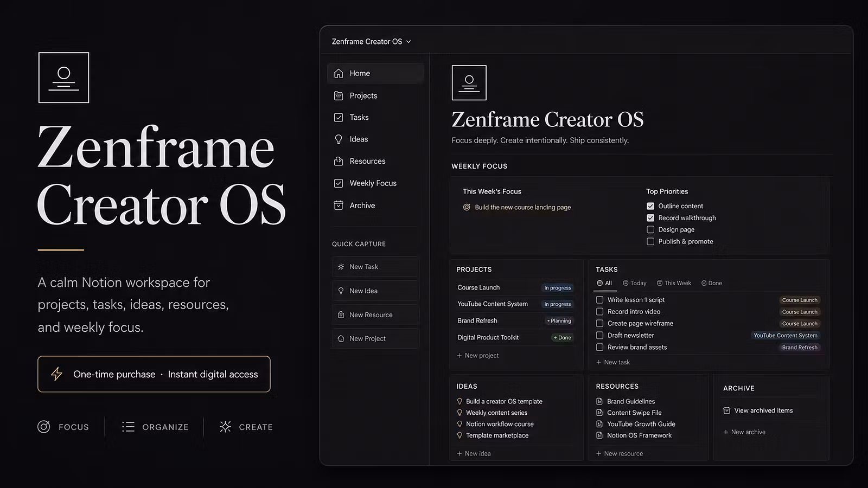Click document icon next to Notion OS Framework
Screen dimensions: 868x488
599,435
